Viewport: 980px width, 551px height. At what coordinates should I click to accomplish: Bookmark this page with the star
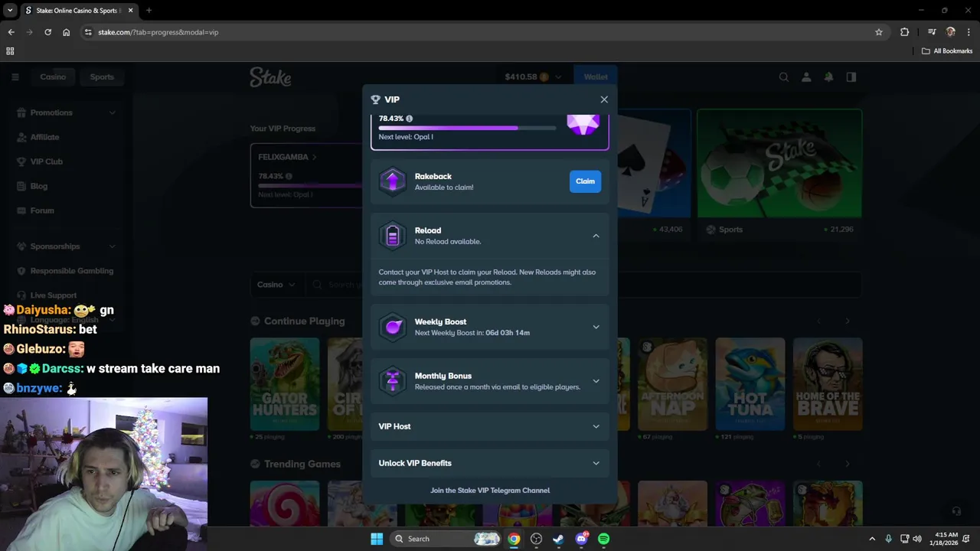(879, 32)
